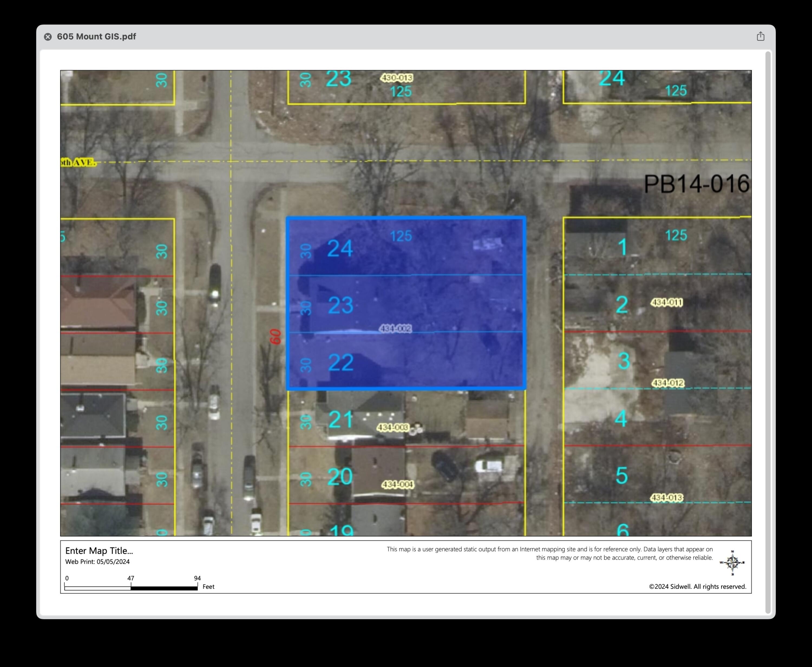
Task: Click the Share icon in the title bar
Action: click(760, 37)
